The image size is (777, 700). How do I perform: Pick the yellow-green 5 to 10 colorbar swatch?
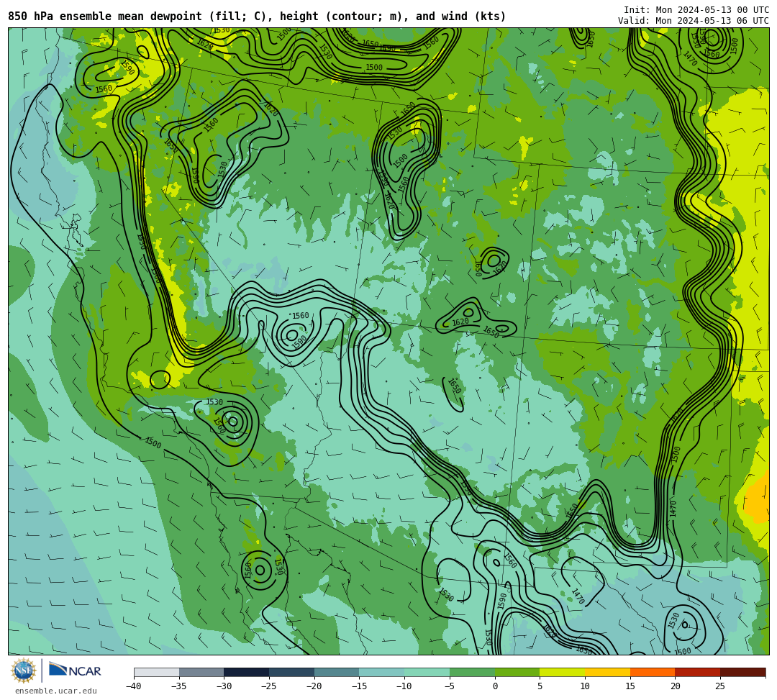pos(563,672)
